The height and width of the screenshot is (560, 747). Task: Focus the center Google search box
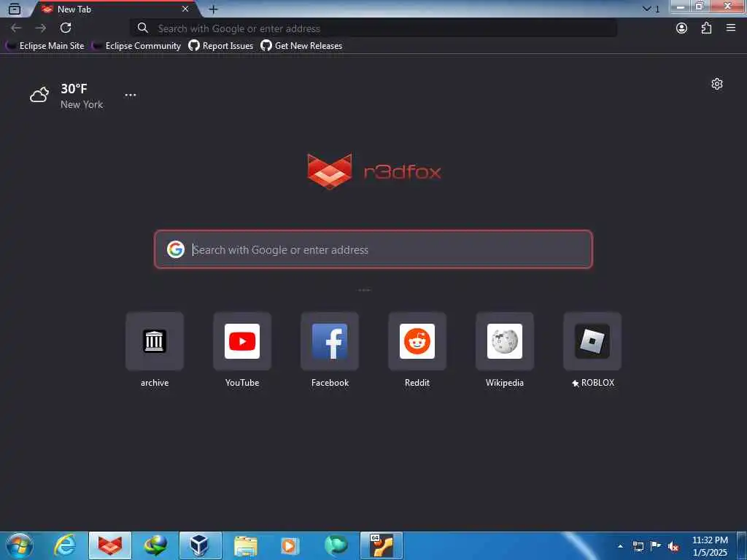pyautogui.click(x=373, y=249)
